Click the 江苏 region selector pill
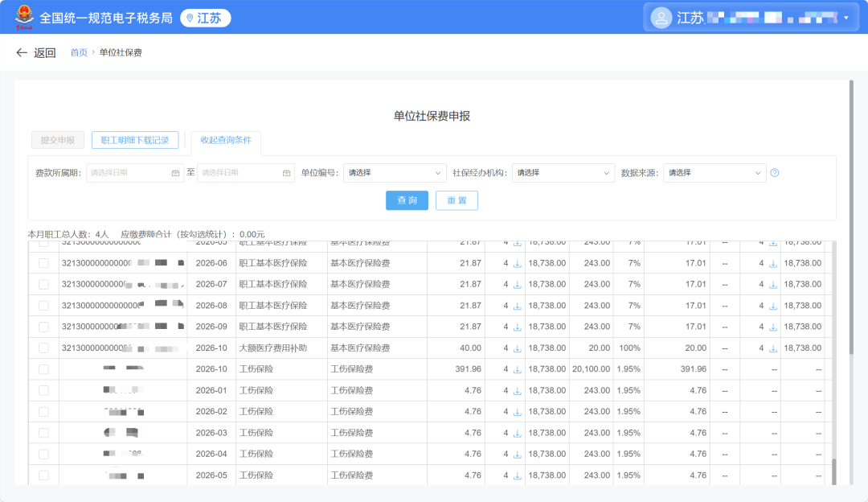 coord(206,19)
